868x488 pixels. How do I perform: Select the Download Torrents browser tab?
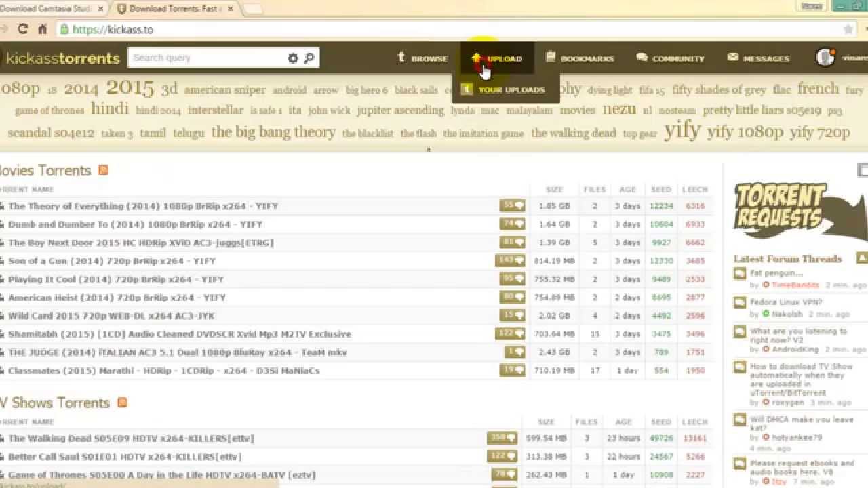tap(176, 9)
